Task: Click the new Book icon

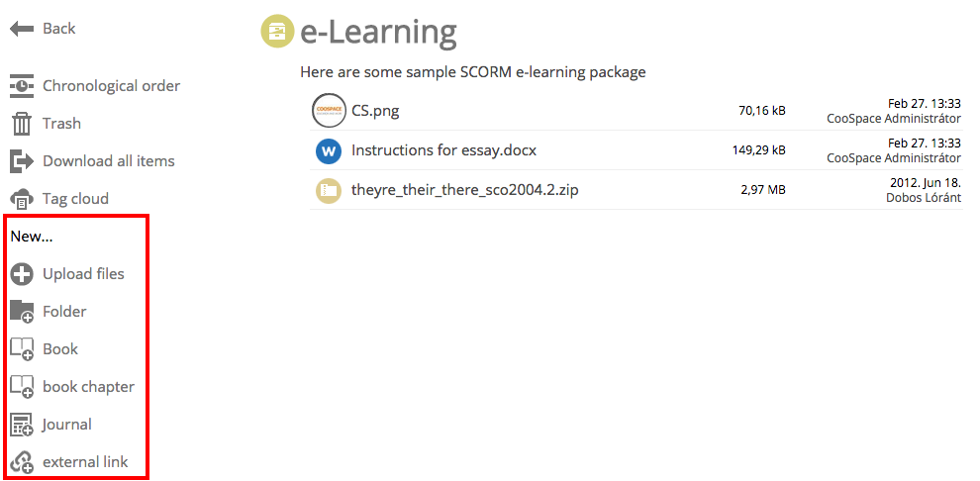Action: (x=22, y=349)
